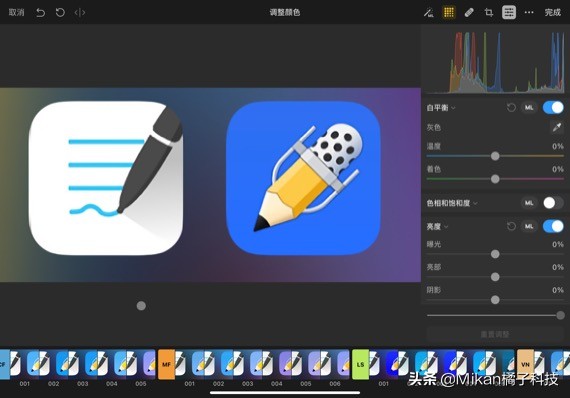
Task: Open the Crop tool
Action: [x=489, y=13]
